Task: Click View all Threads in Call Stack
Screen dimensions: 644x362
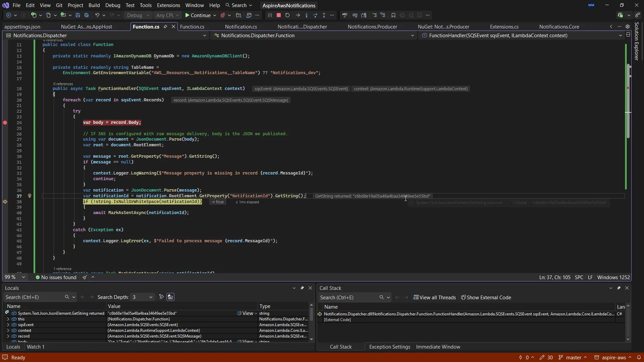Action: click(435, 298)
